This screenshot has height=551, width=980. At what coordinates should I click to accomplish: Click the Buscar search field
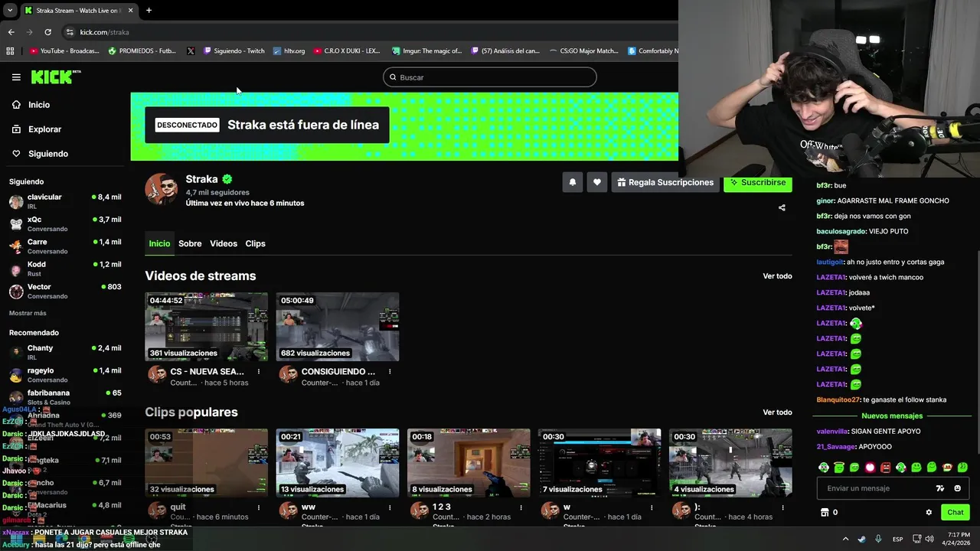coord(490,77)
